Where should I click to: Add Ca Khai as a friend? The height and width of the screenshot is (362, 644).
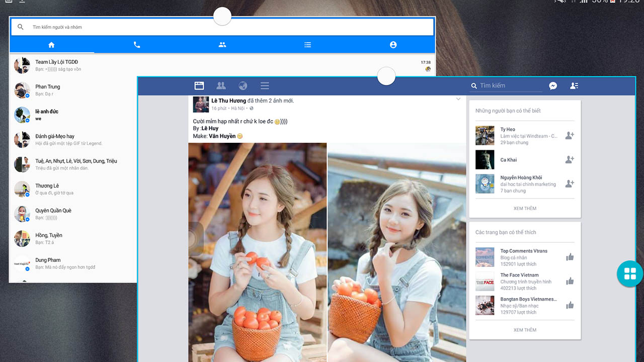click(x=570, y=160)
